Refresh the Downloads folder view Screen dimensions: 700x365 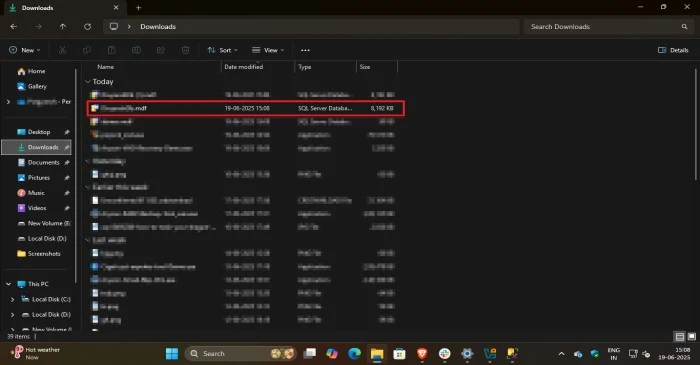(x=88, y=27)
